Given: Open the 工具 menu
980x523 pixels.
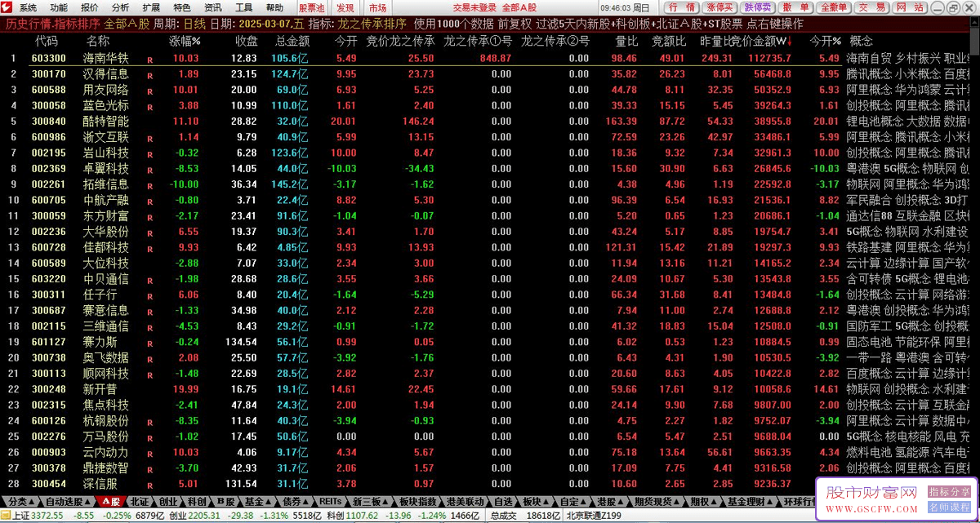Looking at the screenshot, I should pos(243,7).
